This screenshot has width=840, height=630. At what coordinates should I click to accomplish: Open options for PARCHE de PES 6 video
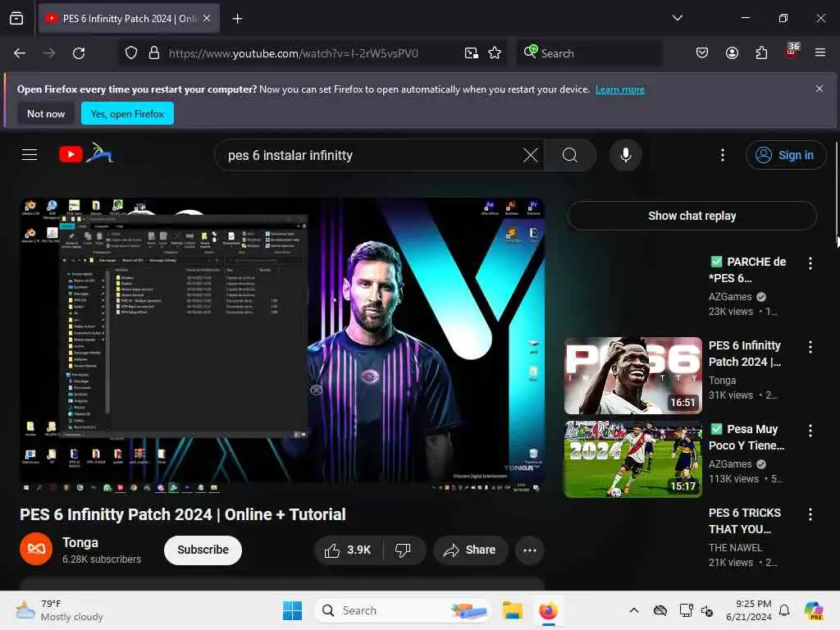point(810,263)
